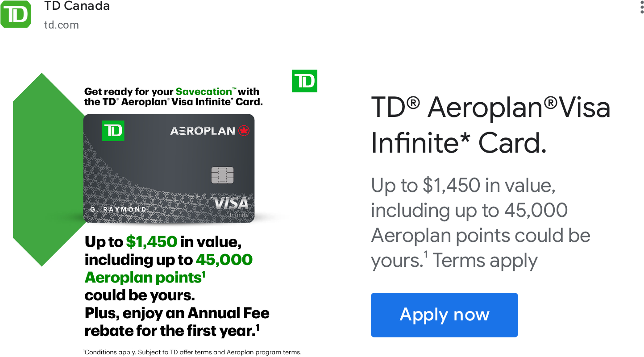Open the td.com link
The height and width of the screenshot is (357, 644).
(62, 25)
